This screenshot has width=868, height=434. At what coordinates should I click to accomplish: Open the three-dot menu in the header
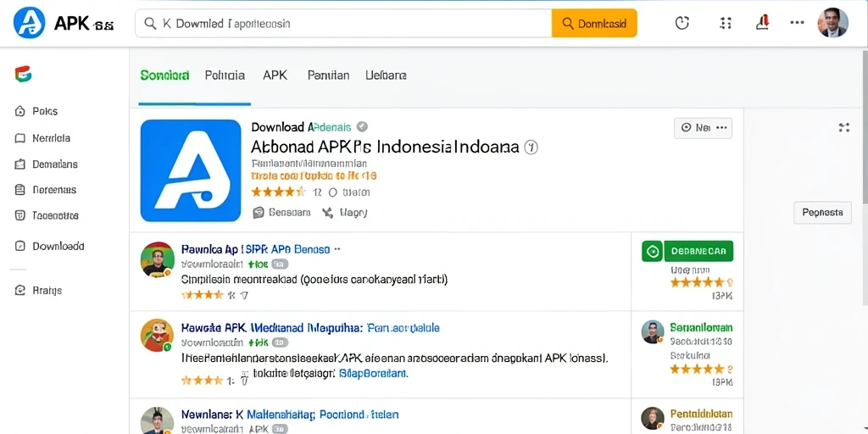tap(797, 23)
